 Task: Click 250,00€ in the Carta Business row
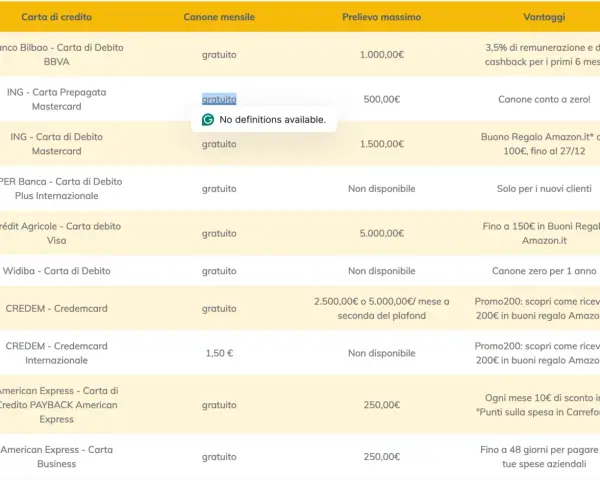click(382, 457)
